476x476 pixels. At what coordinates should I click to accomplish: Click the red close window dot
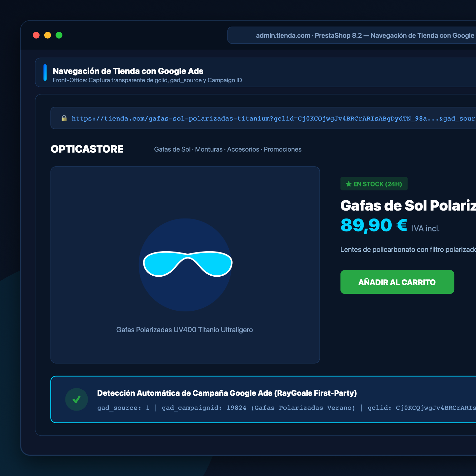coord(36,35)
